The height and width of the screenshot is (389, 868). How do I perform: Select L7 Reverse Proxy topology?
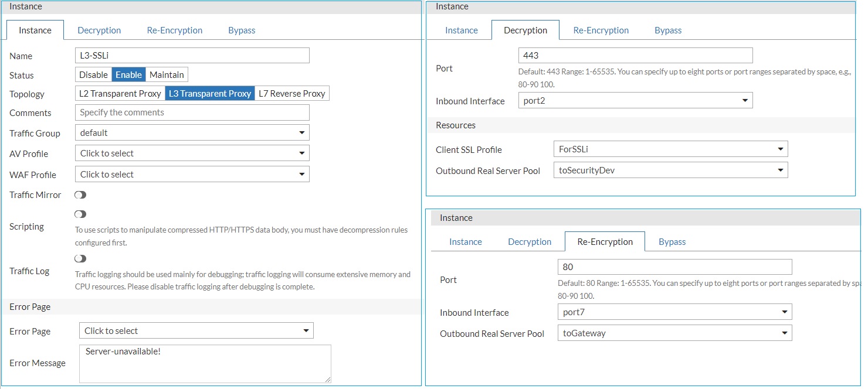[292, 94]
